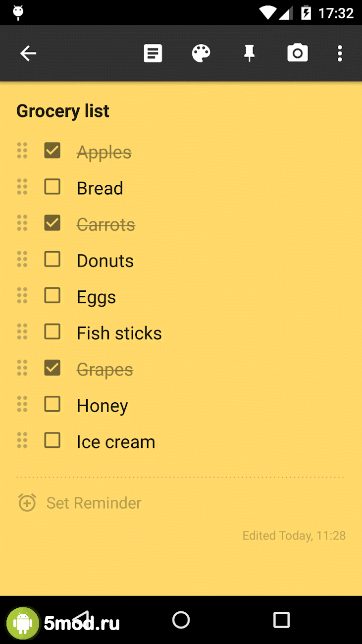Screen dimensions: 362x644
Task: Uncheck the Apples checkbox
Action: (52, 151)
